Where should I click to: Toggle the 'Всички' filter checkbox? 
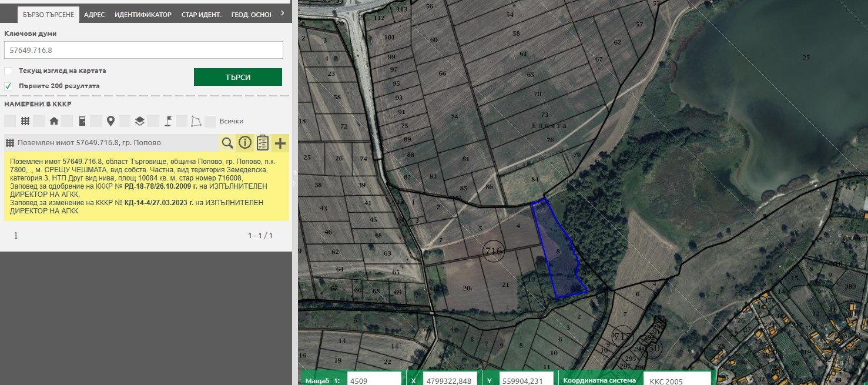pos(210,121)
